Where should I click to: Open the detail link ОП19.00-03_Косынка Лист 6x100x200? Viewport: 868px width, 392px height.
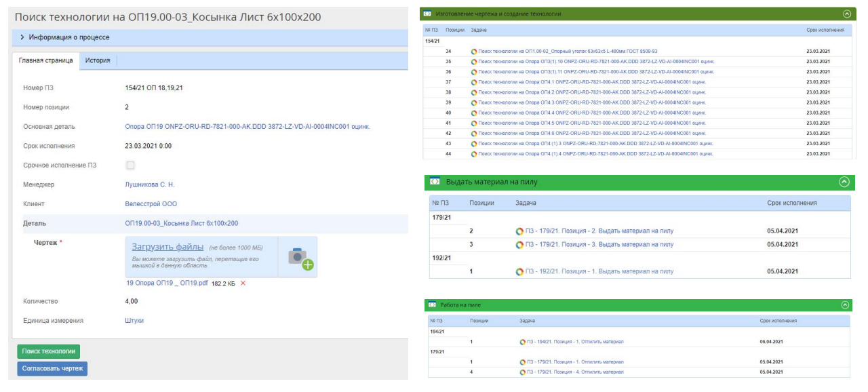click(182, 224)
